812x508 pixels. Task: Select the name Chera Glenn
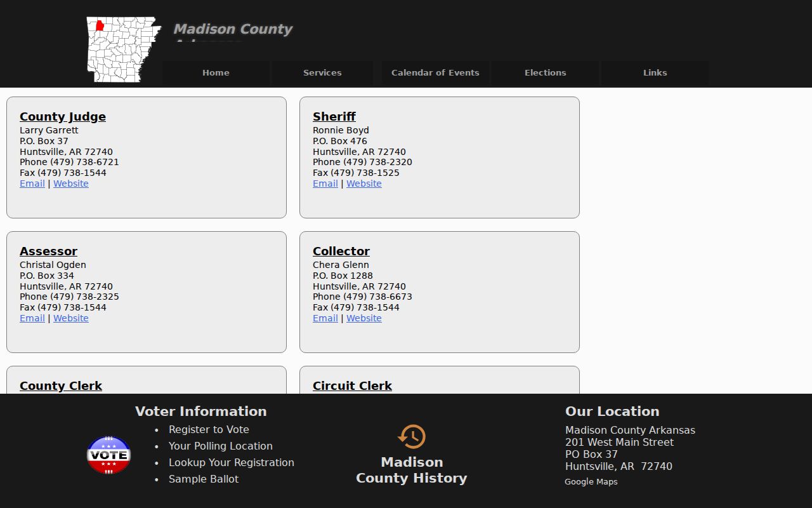341,265
